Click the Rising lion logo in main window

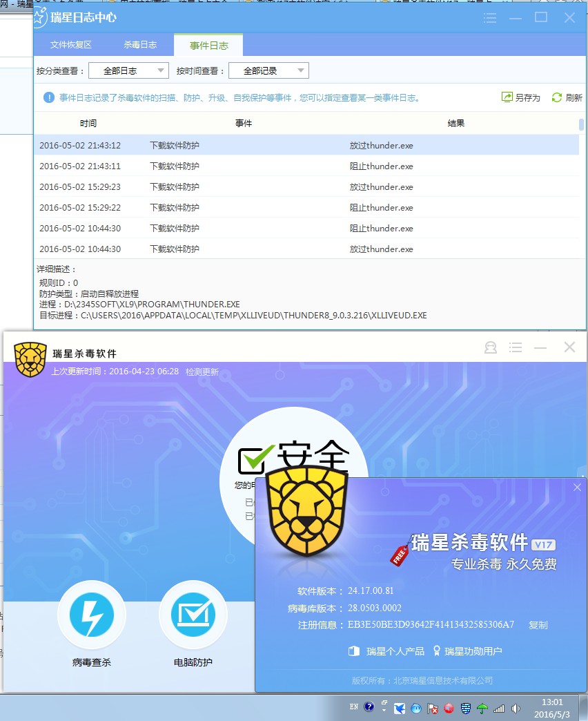point(30,359)
